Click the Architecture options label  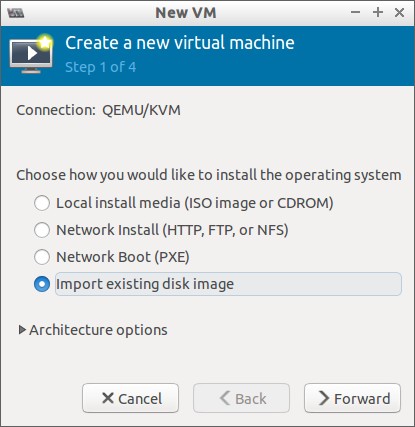pos(98,330)
